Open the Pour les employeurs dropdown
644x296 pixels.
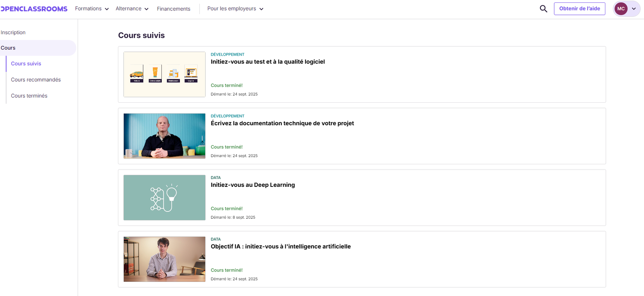[235, 9]
